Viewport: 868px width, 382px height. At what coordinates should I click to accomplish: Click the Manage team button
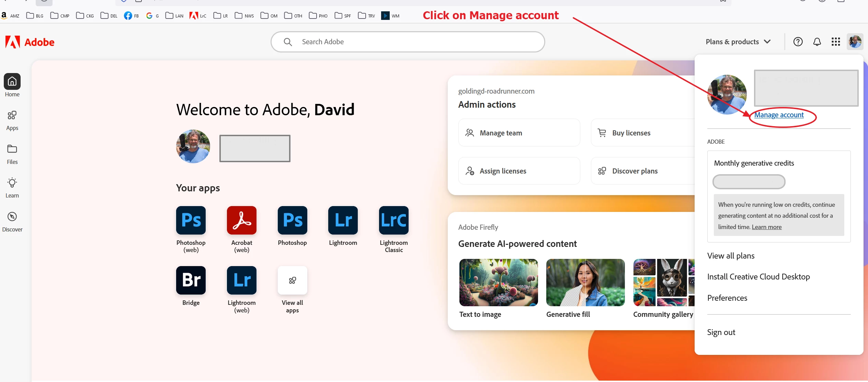pos(519,133)
